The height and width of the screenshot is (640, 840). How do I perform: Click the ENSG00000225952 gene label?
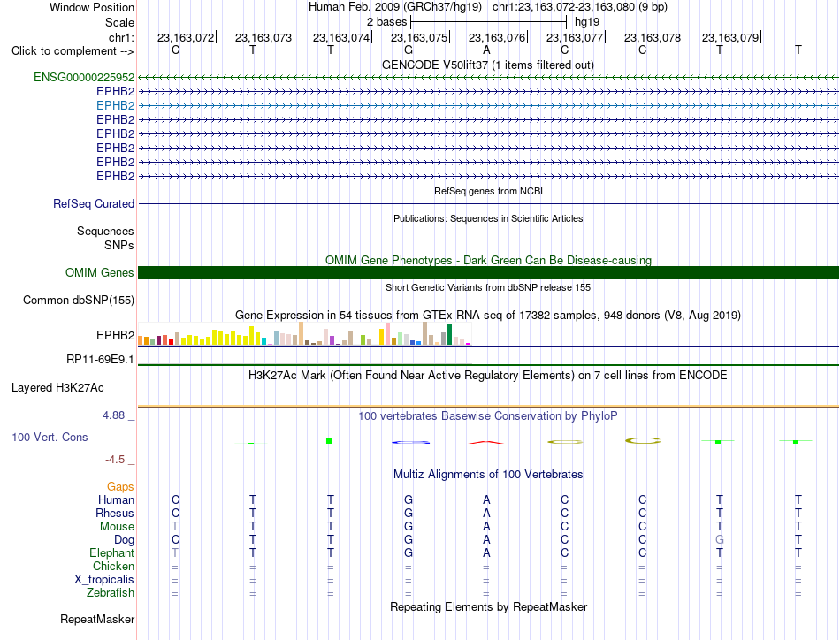click(84, 78)
